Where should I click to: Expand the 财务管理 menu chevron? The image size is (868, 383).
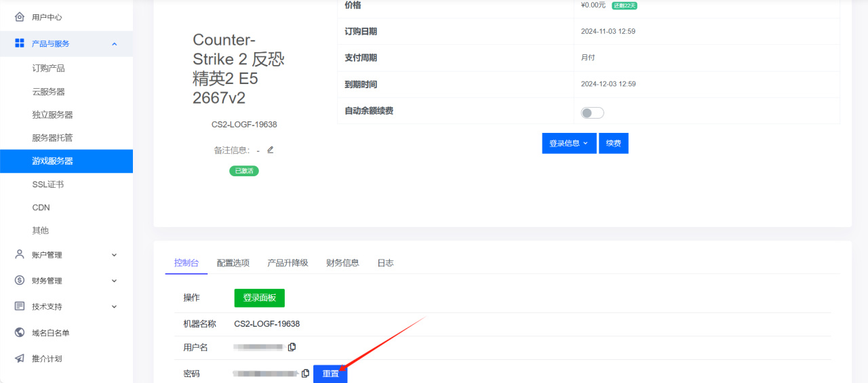point(114,281)
